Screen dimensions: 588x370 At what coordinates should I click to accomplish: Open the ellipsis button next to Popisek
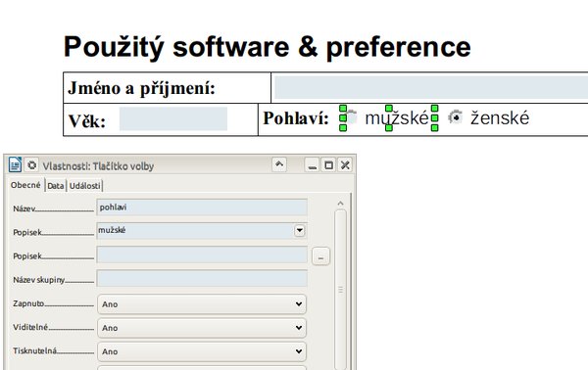coord(320,256)
